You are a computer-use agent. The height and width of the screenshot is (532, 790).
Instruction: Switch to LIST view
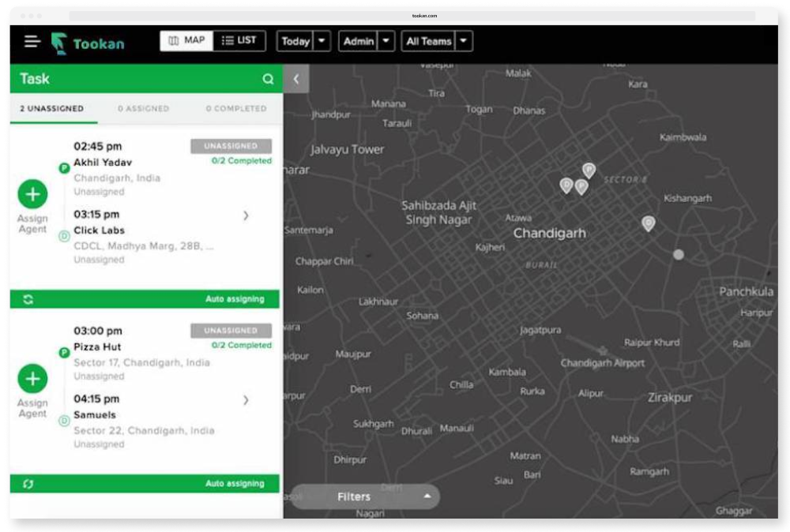pyautogui.click(x=239, y=41)
